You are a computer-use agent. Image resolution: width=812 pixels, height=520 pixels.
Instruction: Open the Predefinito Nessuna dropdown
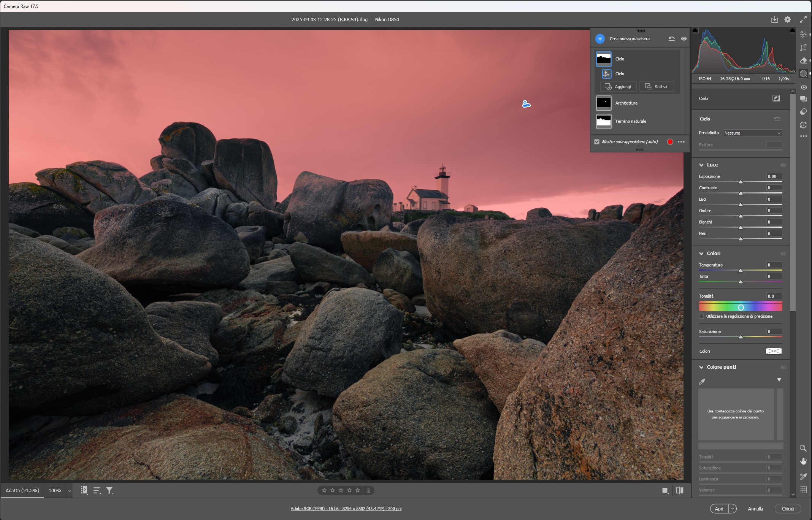point(752,133)
